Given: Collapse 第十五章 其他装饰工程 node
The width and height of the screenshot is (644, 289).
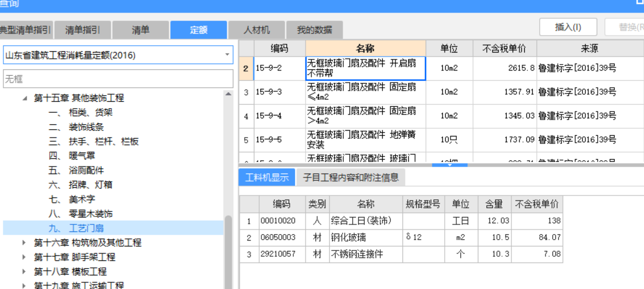Looking at the screenshot, I should (25, 98).
